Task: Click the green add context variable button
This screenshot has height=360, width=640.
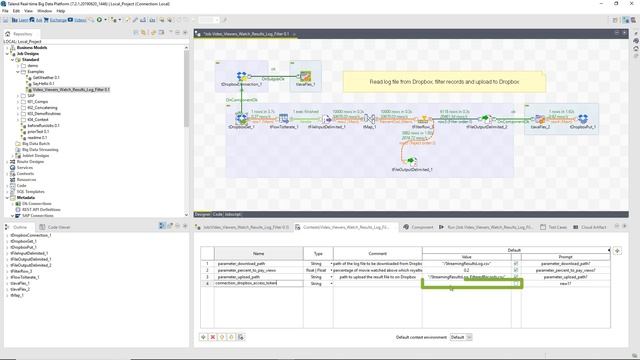Action: [203, 337]
